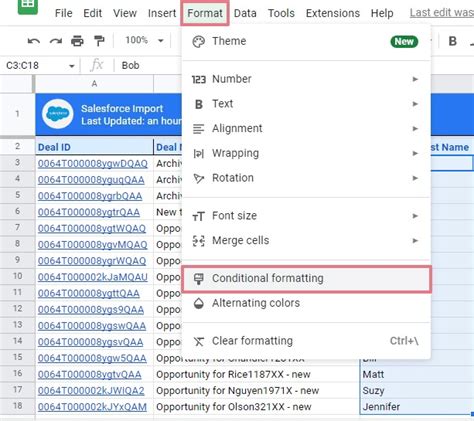Click Opportunity for Rice1187XX - new cell
Viewport: 474px width, 421px height.
tap(257, 374)
